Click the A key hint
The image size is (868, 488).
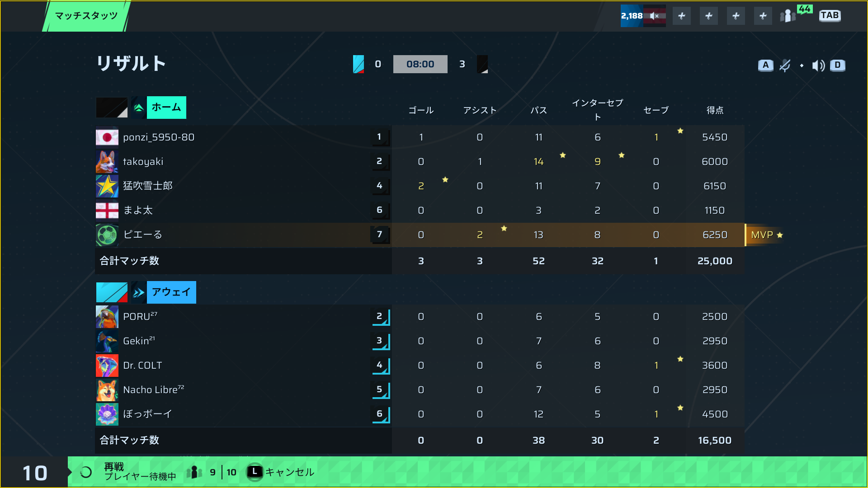coord(765,65)
